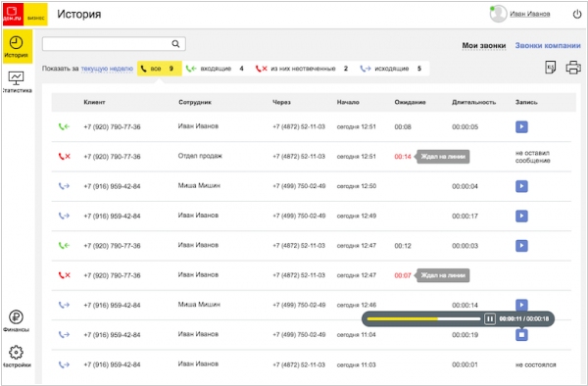Play recording of call at 12:50
Screen dimensions: 588x386
click(x=521, y=186)
